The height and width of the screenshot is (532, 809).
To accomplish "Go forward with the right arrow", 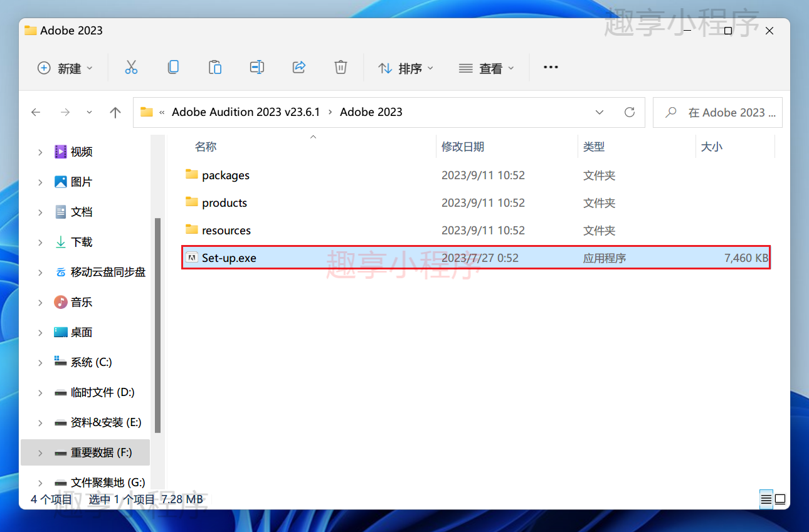I will coord(65,112).
